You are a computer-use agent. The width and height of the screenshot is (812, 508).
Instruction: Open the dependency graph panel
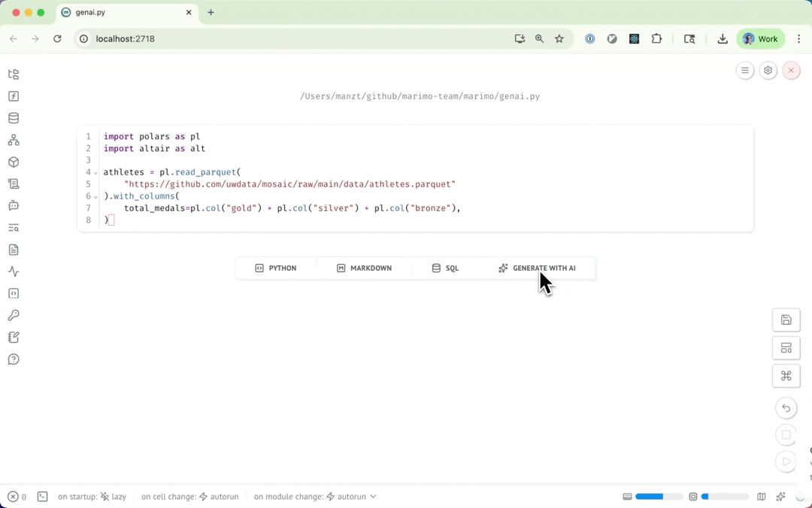point(14,140)
